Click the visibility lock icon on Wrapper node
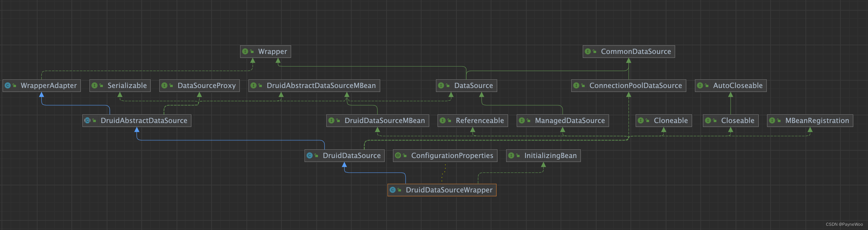Screen dimensions: 868x230 click(x=252, y=51)
